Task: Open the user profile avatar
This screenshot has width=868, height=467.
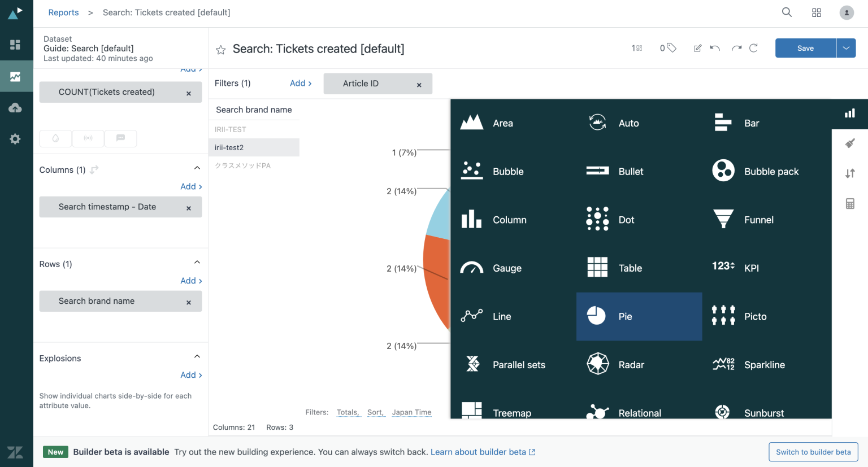Action: coord(847,12)
